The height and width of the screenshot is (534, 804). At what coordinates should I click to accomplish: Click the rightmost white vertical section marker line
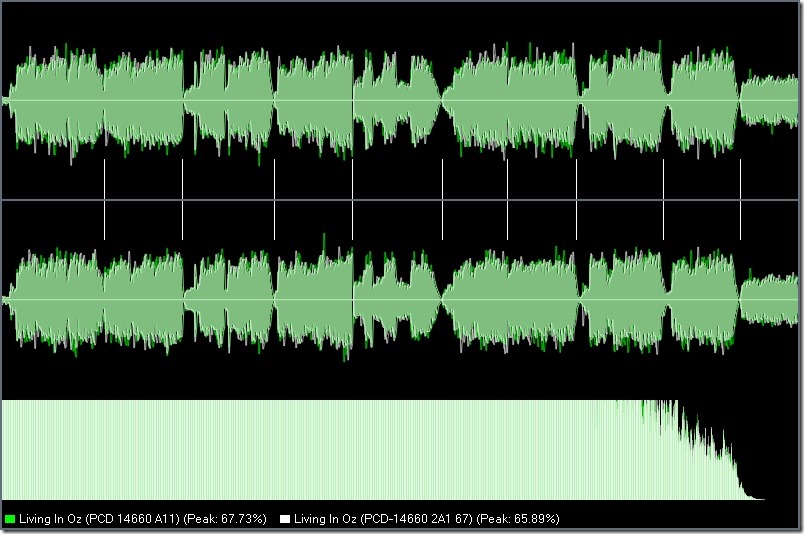pyautogui.click(x=740, y=199)
